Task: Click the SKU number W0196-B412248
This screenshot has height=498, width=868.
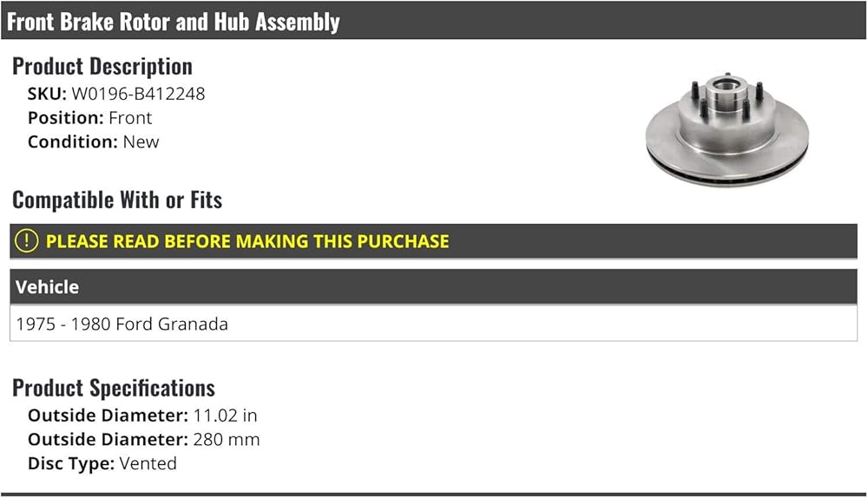Action: click(x=138, y=94)
